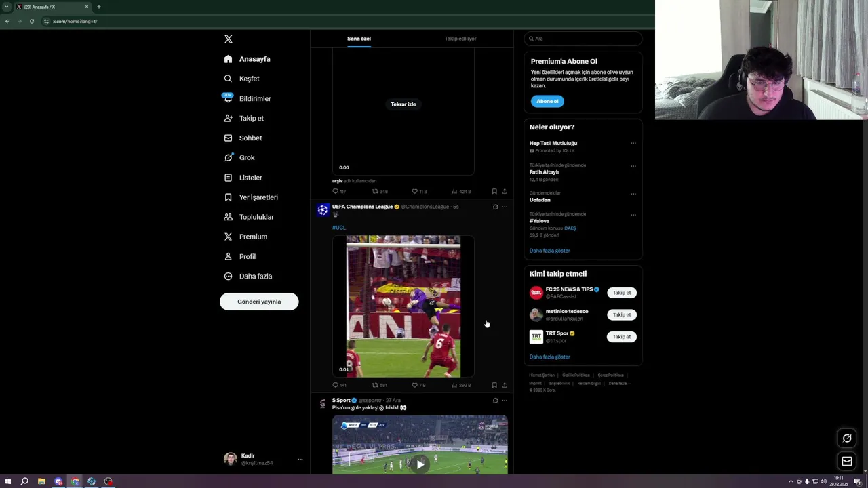
Task: Click the #UCL hashtag
Action: pos(338,228)
